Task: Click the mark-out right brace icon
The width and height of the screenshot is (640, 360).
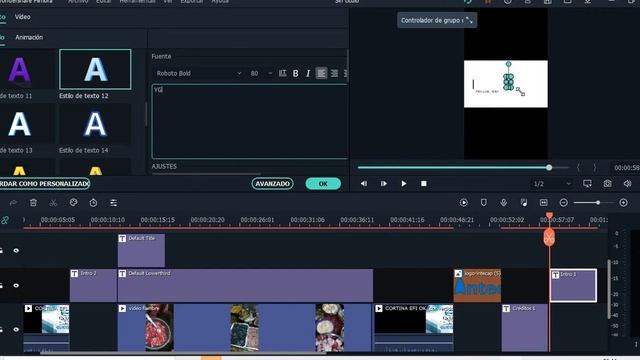Action: click(594, 167)
